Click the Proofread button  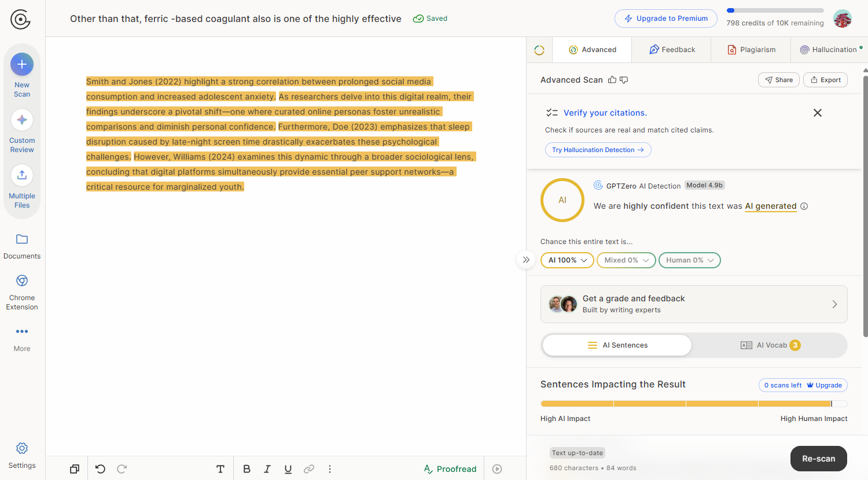tap(450, 469)
